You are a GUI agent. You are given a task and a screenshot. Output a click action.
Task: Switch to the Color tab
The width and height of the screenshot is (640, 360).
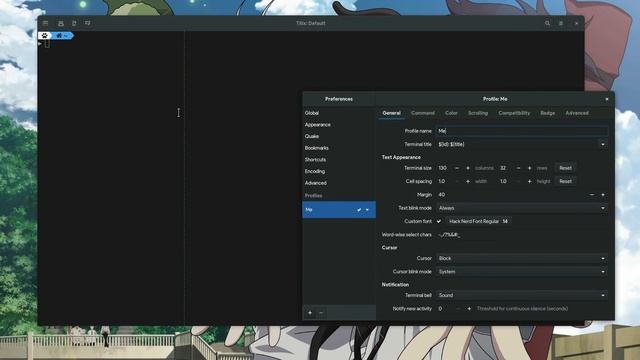451,113
